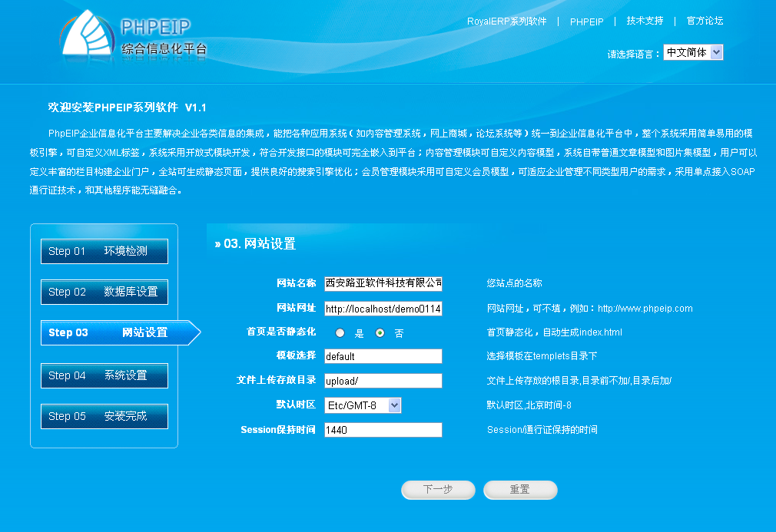Focus the Session保持时间 field
776x532 pixels.
[x=383, y=430]
